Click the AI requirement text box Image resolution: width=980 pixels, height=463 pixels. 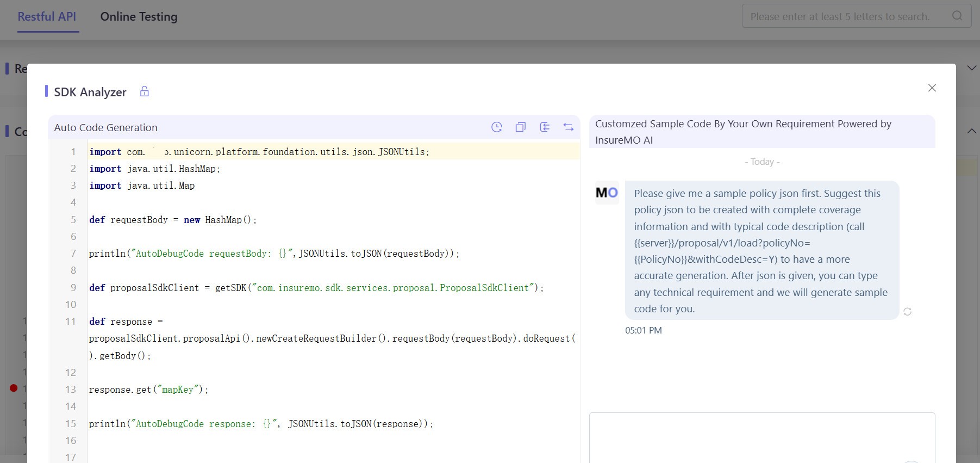tap(762, 438)
